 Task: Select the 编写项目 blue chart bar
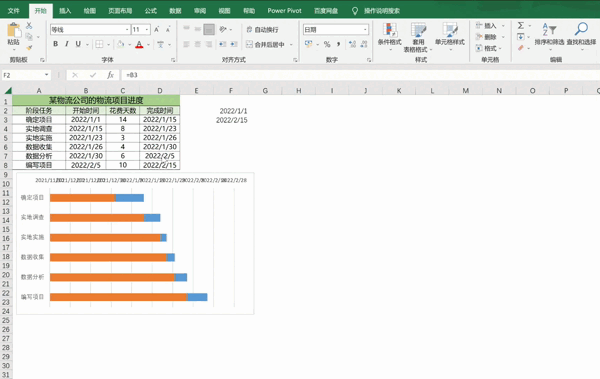(x=197, y=297)
